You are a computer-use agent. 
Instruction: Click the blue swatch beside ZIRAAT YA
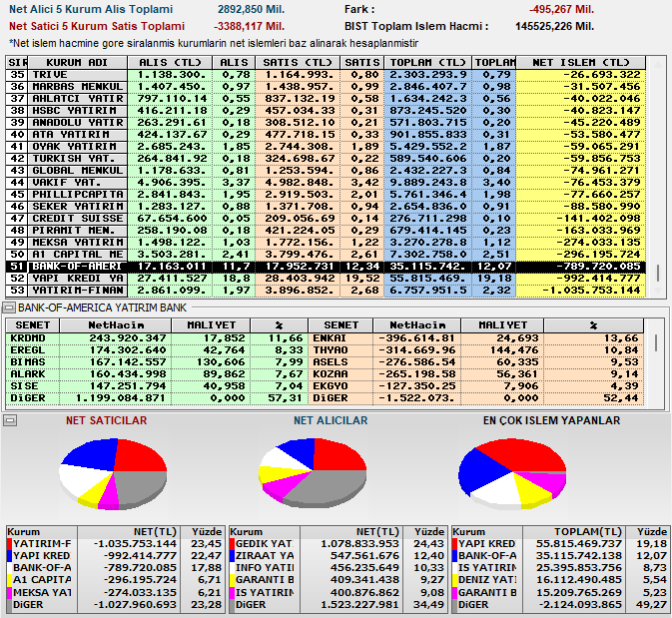(233, 556)
